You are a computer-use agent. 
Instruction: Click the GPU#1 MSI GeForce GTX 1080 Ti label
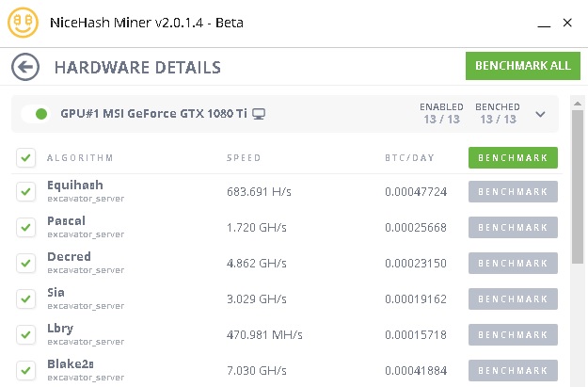pos(153,113)
